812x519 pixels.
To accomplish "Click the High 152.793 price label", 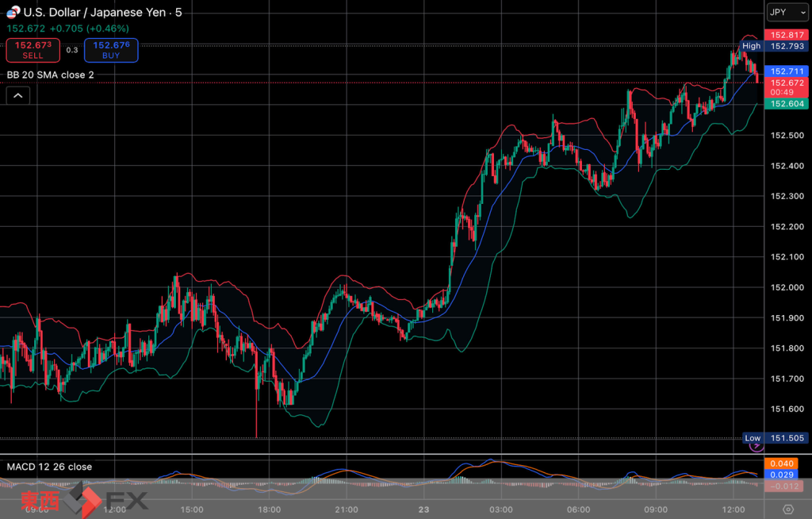I will pyautogui.click(x=774, y=46).
